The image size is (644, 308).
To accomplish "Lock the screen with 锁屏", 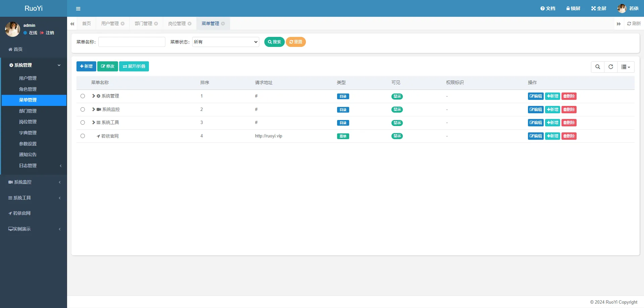I will (x=573, y=8).
